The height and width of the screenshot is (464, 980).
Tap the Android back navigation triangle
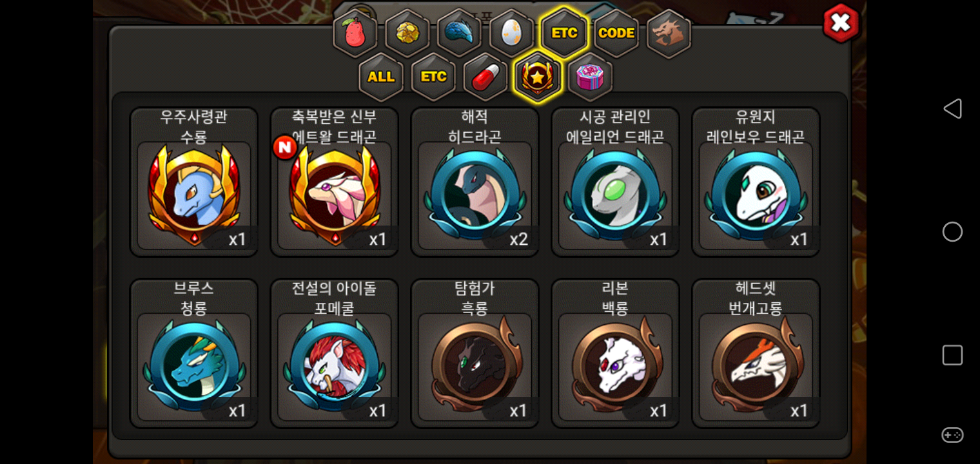(952, 108)
